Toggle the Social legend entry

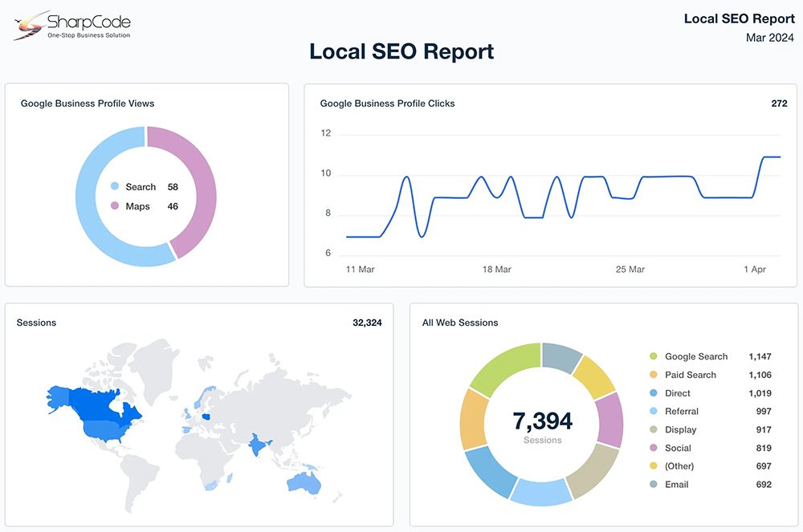[x=678, y=449]
